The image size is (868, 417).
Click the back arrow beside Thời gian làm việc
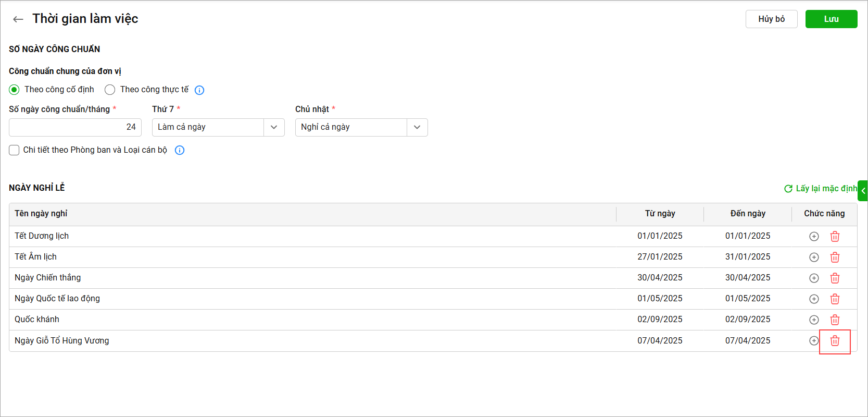[18, 19]
